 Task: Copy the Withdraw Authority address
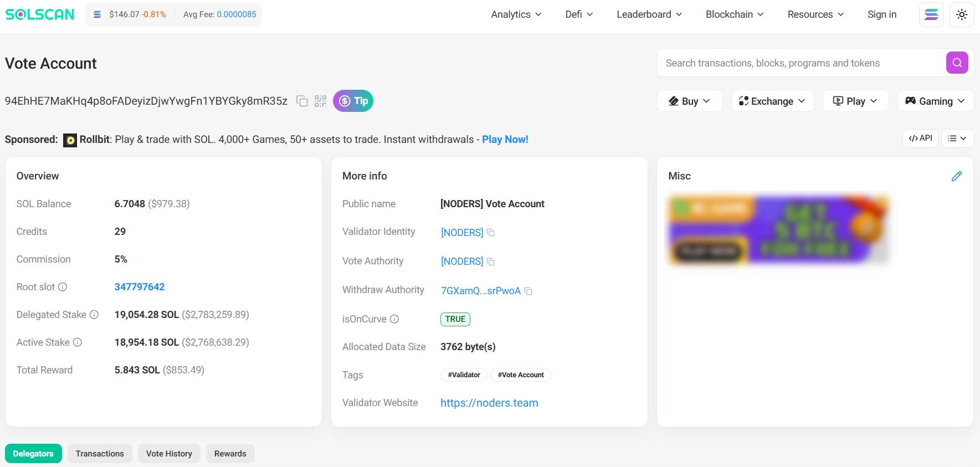[529, 291]
